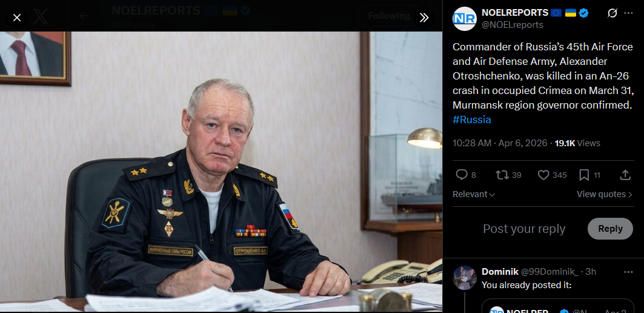The image size is (644, 313).
Task: Open View quotes chevron link
Action: point(604,194)
